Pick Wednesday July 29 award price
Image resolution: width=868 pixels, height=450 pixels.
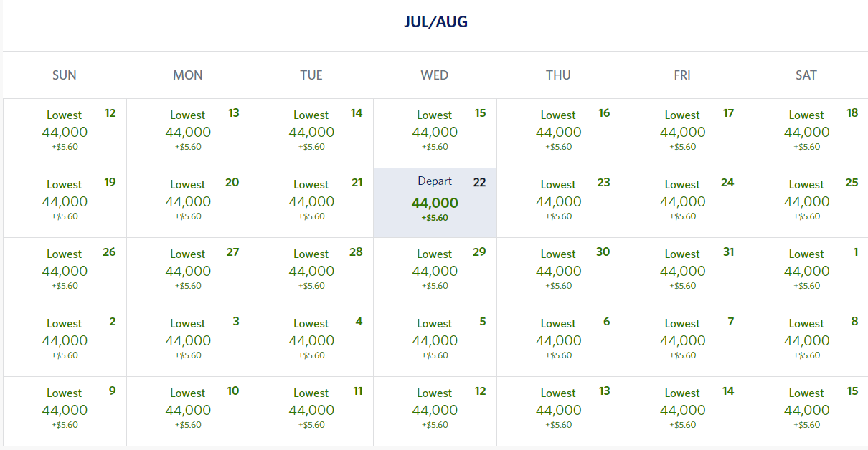[x=434, y=272]
